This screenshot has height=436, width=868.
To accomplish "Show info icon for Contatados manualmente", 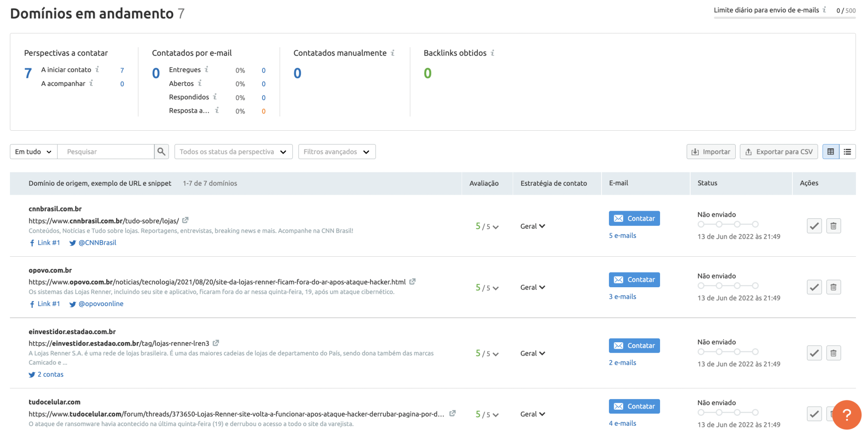I will [393, 53].
